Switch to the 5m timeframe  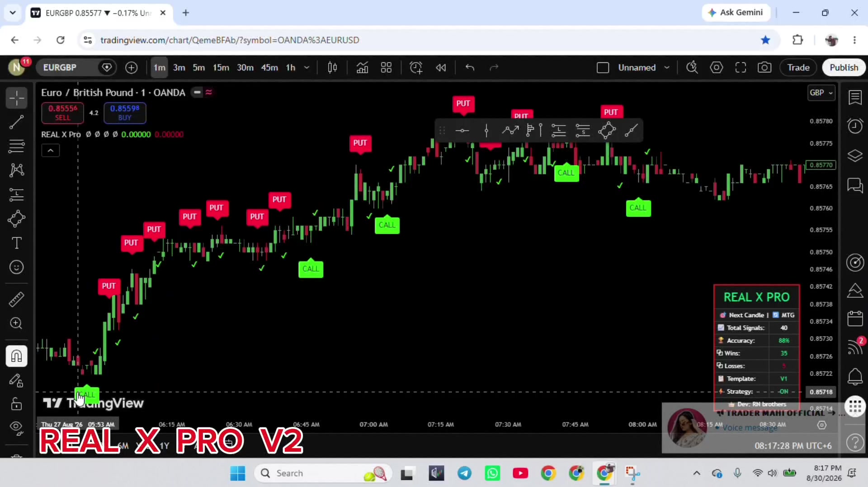coord(199,67)
